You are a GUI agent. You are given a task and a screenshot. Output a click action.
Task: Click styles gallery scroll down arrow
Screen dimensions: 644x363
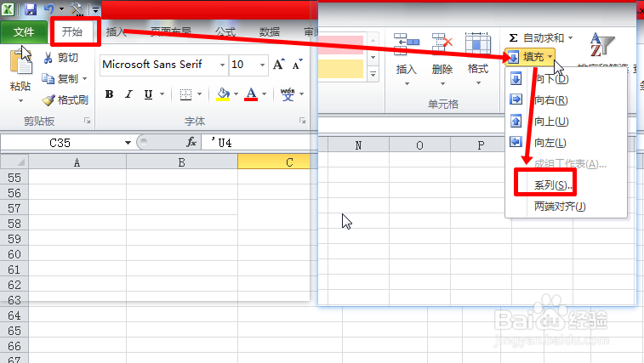coord(373,57)
